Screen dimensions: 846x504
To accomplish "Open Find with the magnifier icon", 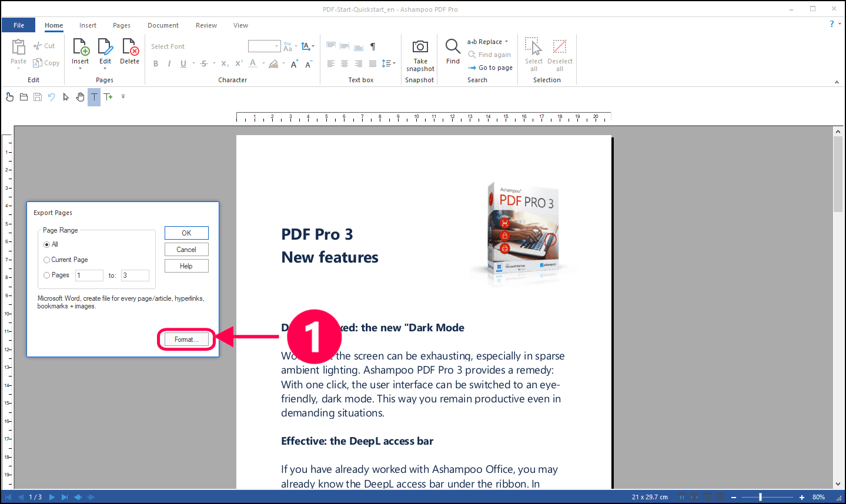I will click(x=453, y=46).
